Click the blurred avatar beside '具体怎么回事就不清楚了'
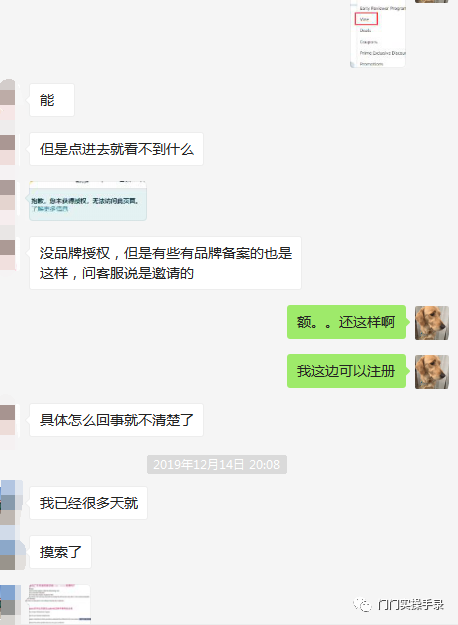This screenshot has width=458, height=625. 8,420
